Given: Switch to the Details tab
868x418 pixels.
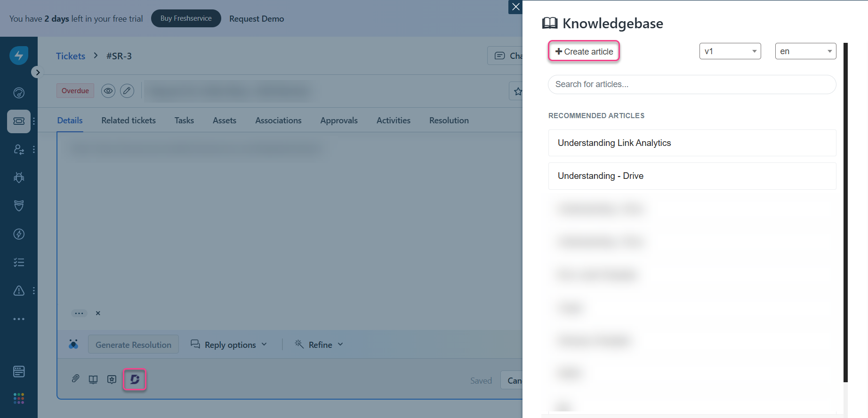Looking at the screenshot, I should coord(70,121).
